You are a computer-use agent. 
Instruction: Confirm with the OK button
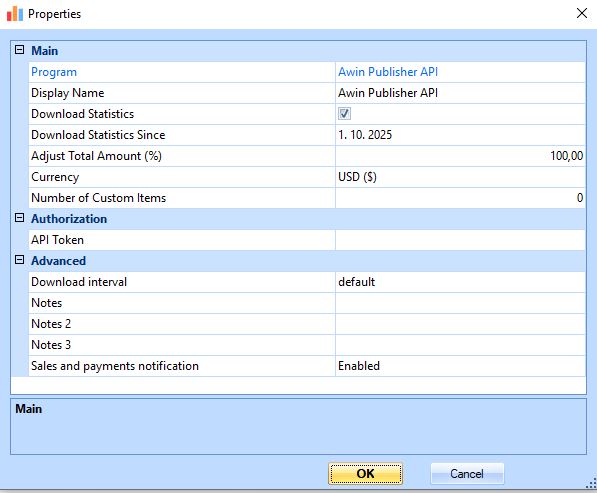(x=365, y=474)
